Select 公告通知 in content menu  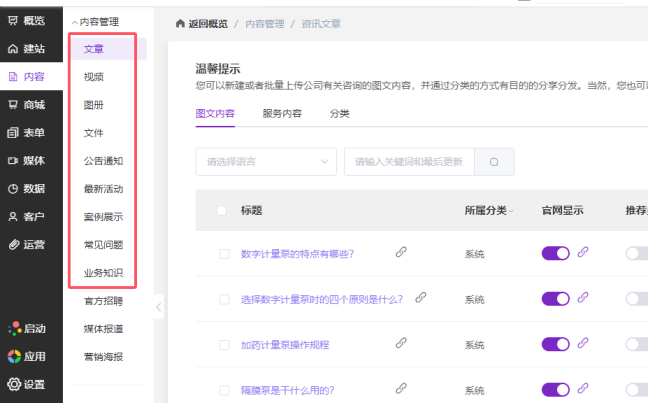pyautogui.click(x=103, y=160)
